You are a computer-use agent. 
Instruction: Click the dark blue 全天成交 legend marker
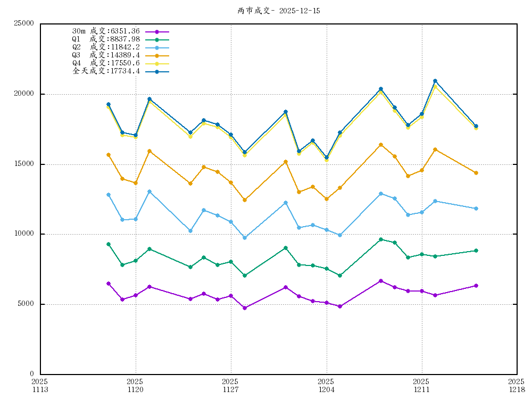click(157, 71)
